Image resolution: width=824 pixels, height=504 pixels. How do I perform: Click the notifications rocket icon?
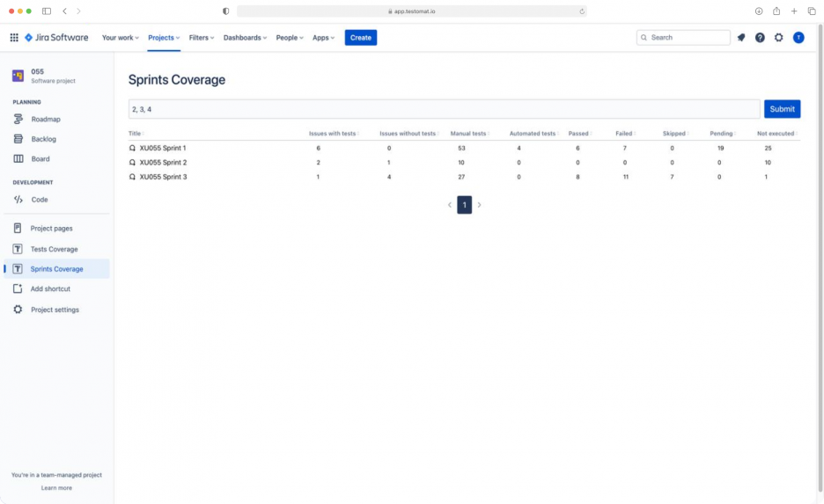741,38
